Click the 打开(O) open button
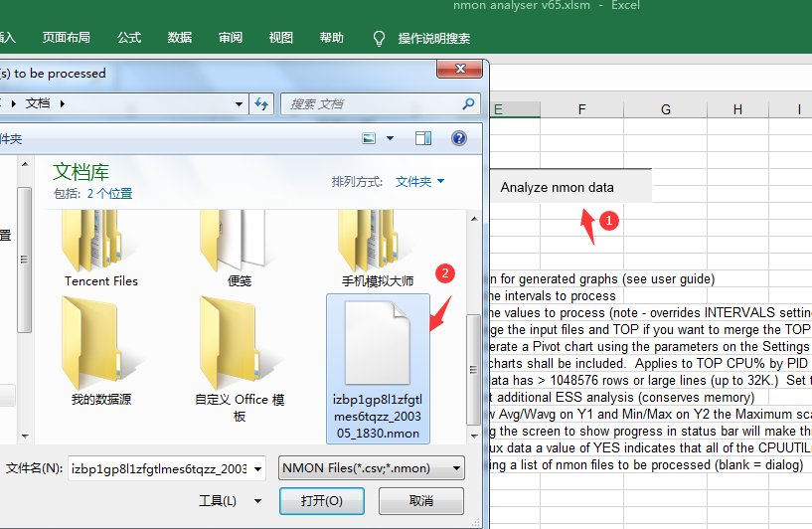Viewport: 812px width, 529px height. pyautogui.click(x=322, y=501)
